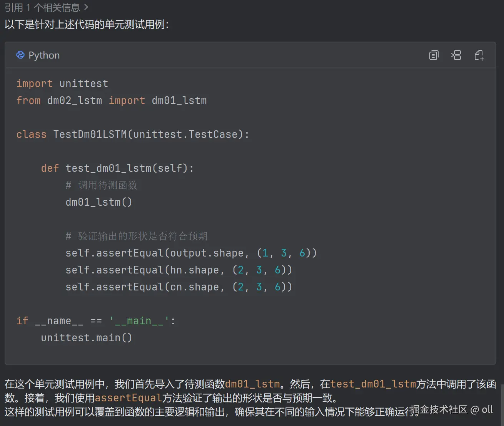Click the Python language logo icon
Image resolution: width=504 pixels, height=426 pixels.
(20, 55)
